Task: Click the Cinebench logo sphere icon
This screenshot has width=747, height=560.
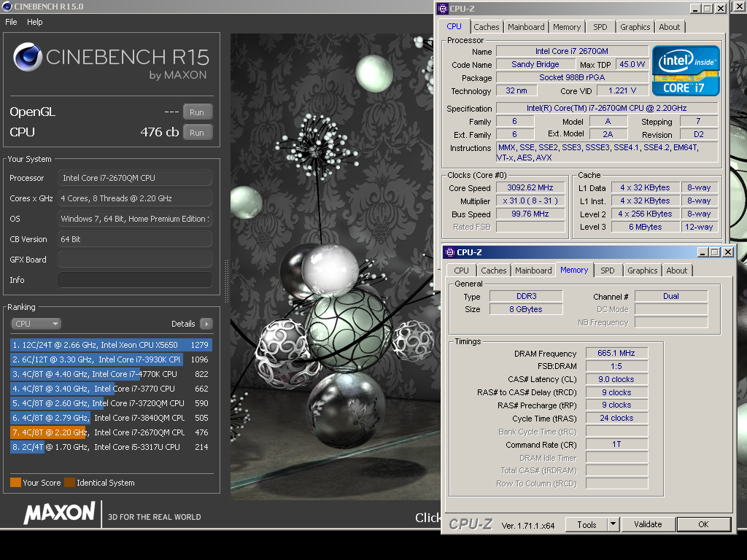Action: click(x=28, y=57)
